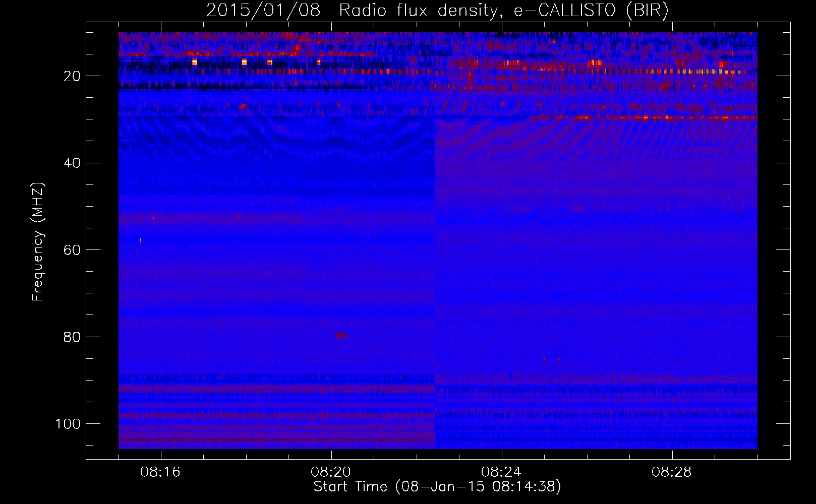Click the 40 frequency tick label
This screenshot has height=504, width=816.
click(x=73, y=163)
